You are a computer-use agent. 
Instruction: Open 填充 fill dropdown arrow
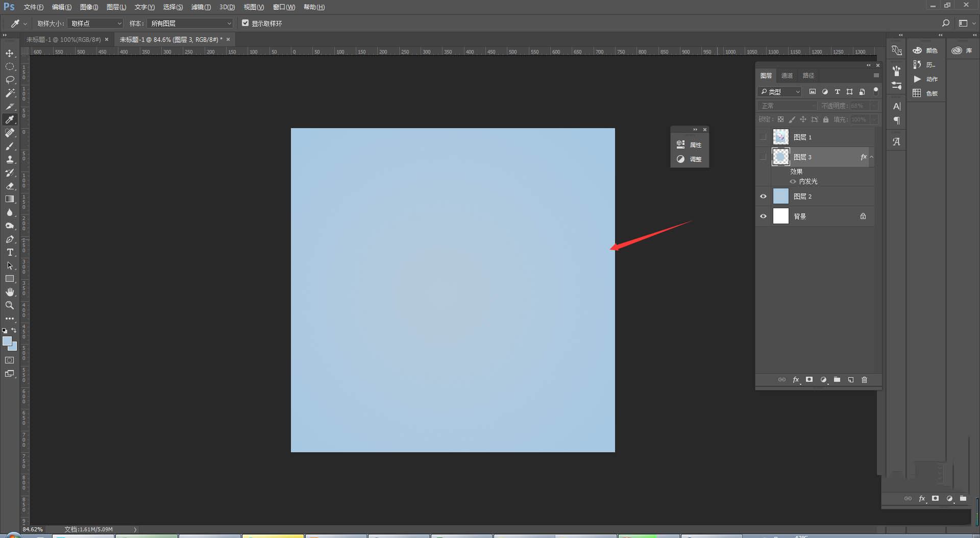[874, 119]
